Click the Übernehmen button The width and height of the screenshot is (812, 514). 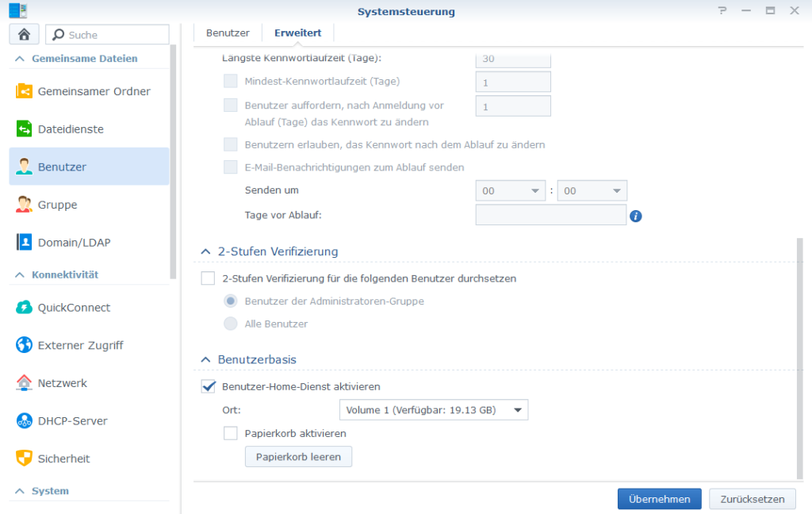659,499
